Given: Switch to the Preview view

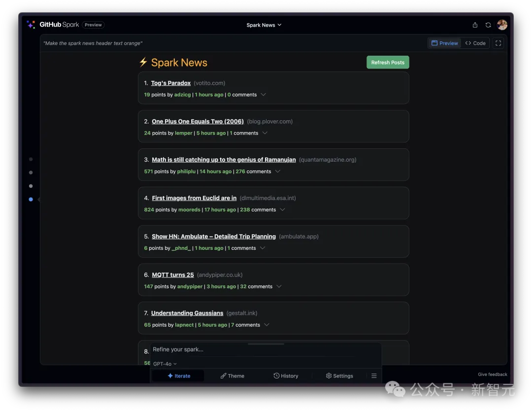Looking at the screenshot, I should [x=444, y=43].
